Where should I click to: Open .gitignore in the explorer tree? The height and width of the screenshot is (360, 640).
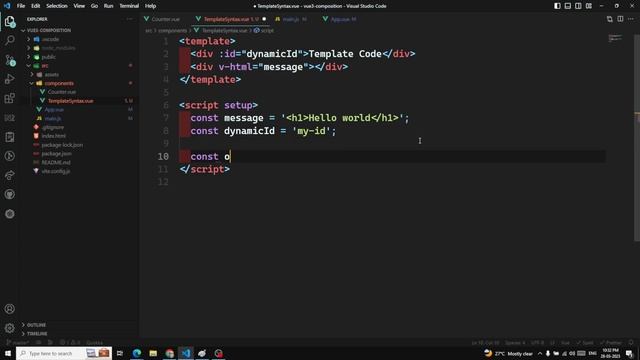pos(53,127)
